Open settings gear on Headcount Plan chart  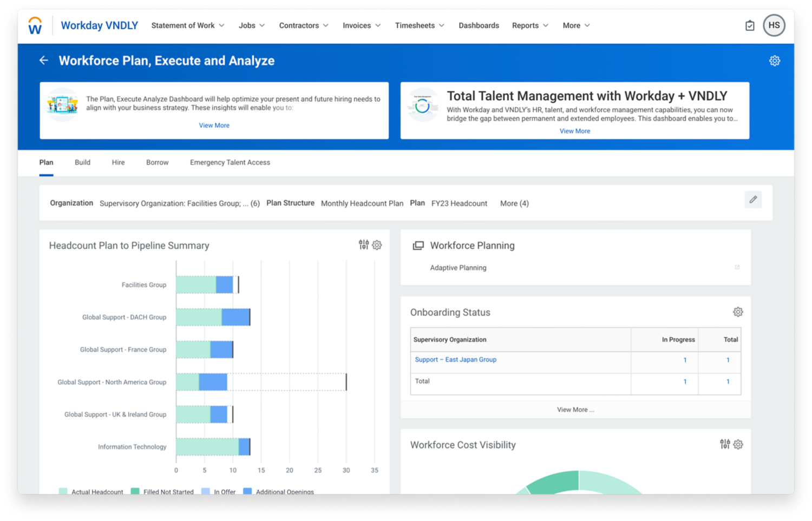click(x=377, y=245)
